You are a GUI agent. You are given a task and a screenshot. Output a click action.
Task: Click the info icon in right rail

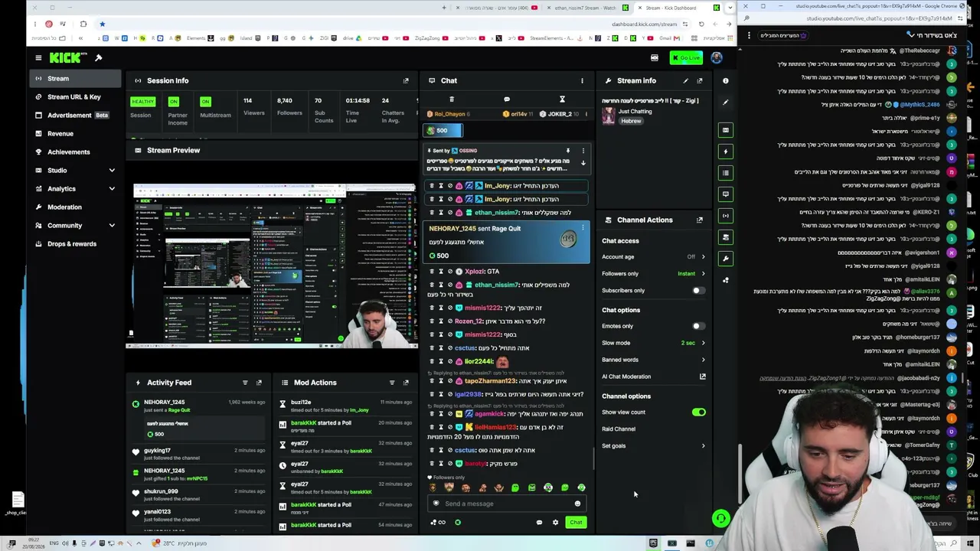[x=726, y=80]
